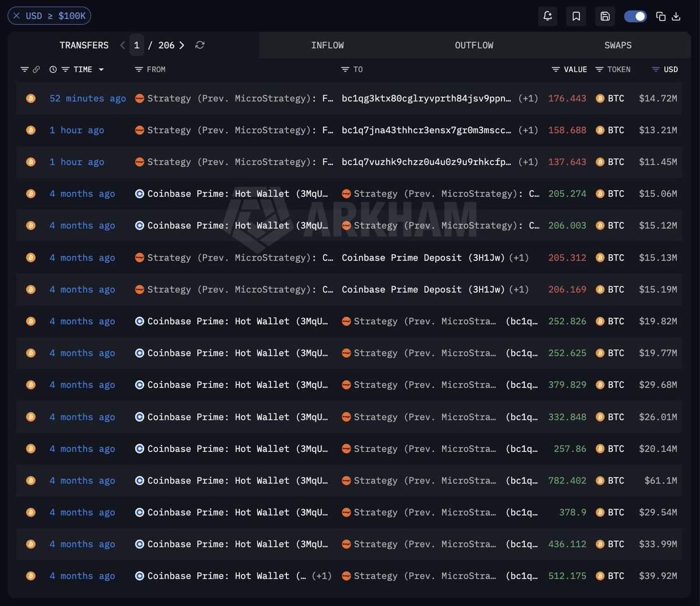
Task: Click the download icon at top right
Action: click(x=676, y=16)
